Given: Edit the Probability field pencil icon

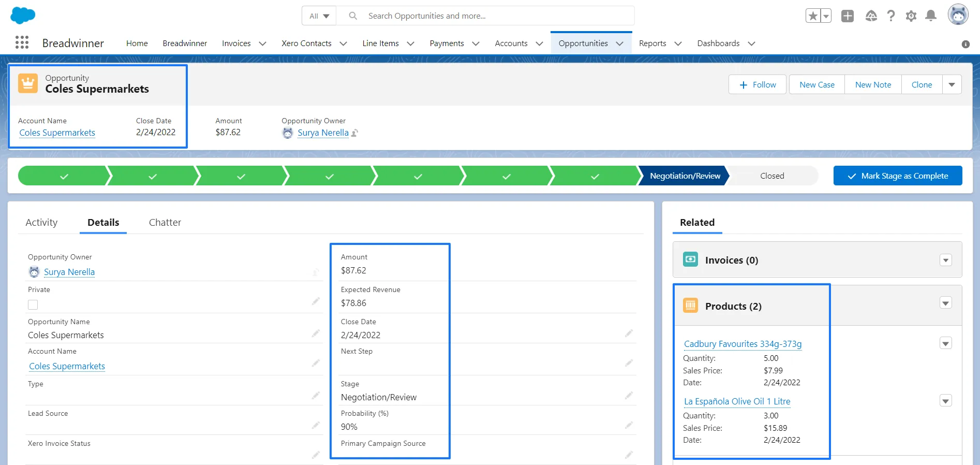Looking at the screenshot, I should coord(629,425).
